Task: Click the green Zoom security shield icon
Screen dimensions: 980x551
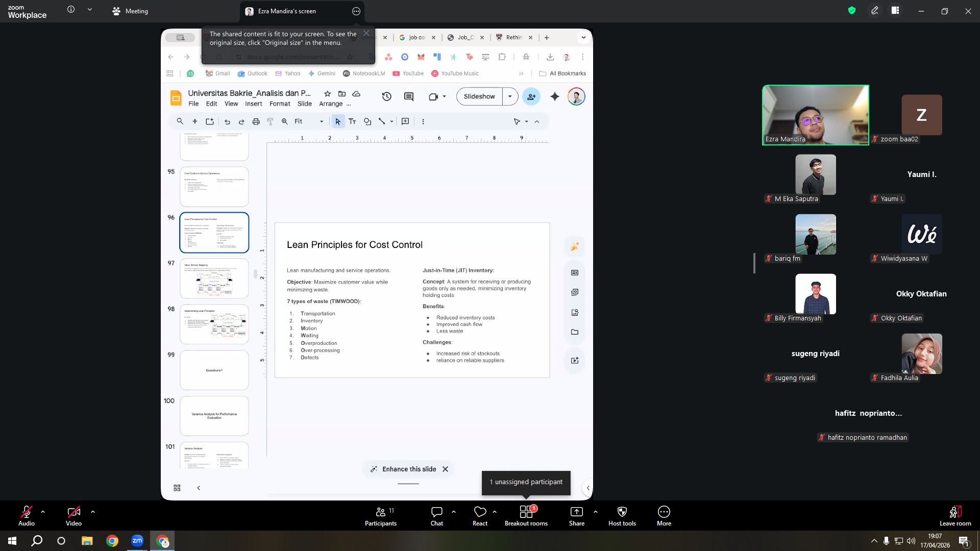Action: click(851, 10)
